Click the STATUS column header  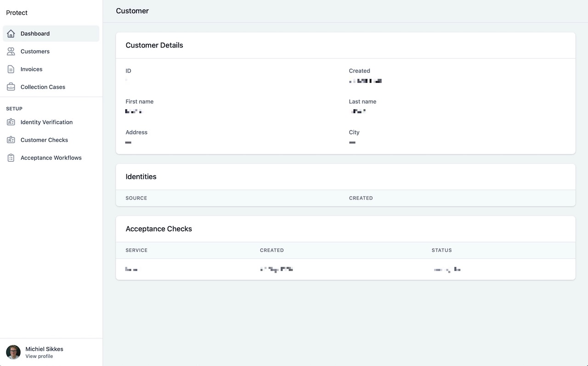click(441, 251)
